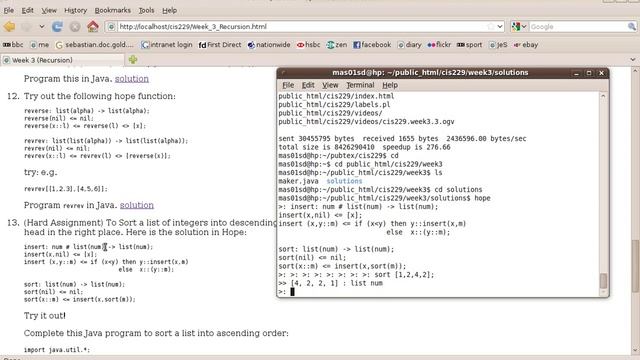Open the terminal window Help menu
Viewport: 640px width, 360px height.
click(x=390, y=85)
